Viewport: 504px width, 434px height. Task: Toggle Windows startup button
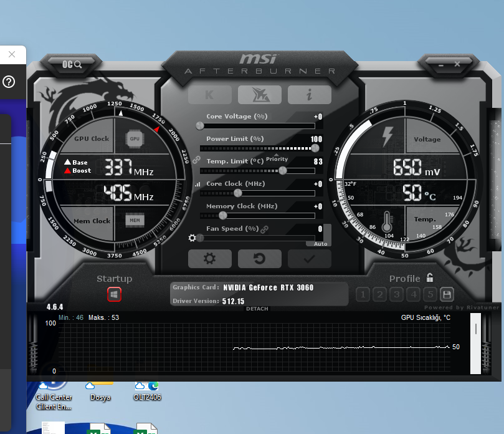[114, 294]
